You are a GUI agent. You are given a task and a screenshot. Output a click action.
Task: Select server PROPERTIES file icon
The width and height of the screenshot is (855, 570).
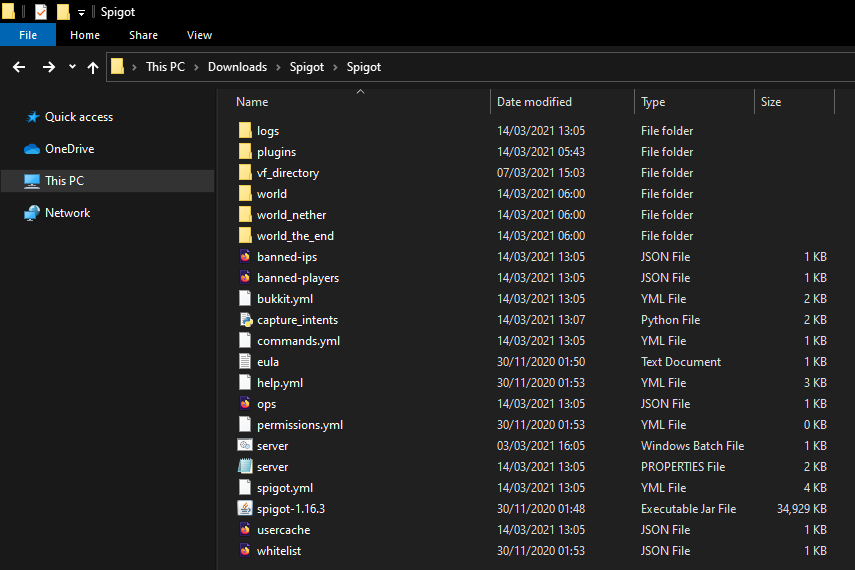tap(245, 466)
